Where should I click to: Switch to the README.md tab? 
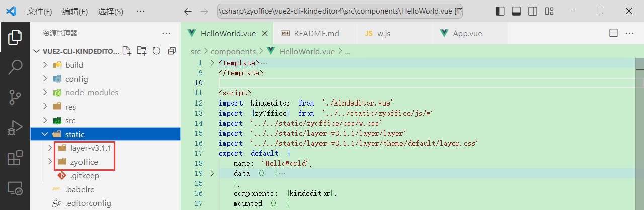tap(310, 34)
